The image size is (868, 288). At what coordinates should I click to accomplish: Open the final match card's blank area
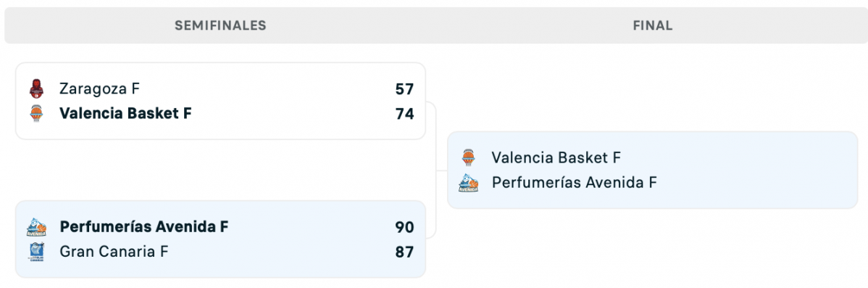[x=753, y=170]
